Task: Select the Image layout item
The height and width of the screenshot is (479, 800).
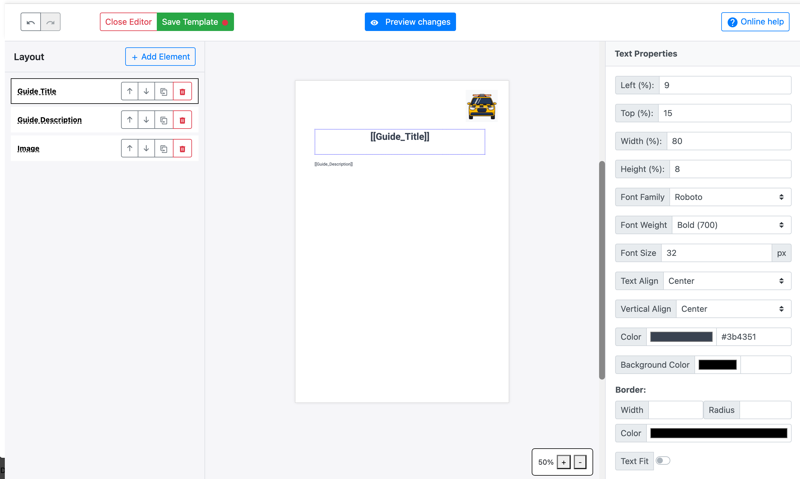Action: [x=29, y=149]
